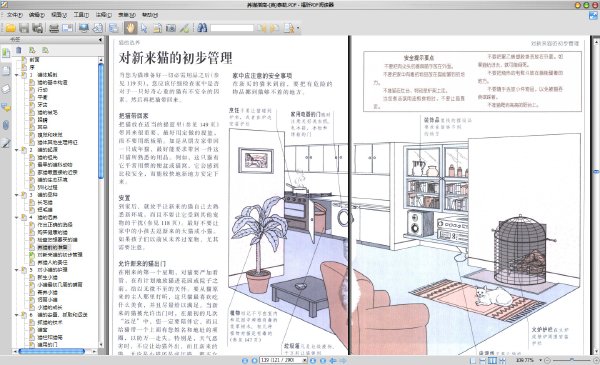Open a PDF file with the folder icon
The image size is (600, 365).
tap(10, 28)
